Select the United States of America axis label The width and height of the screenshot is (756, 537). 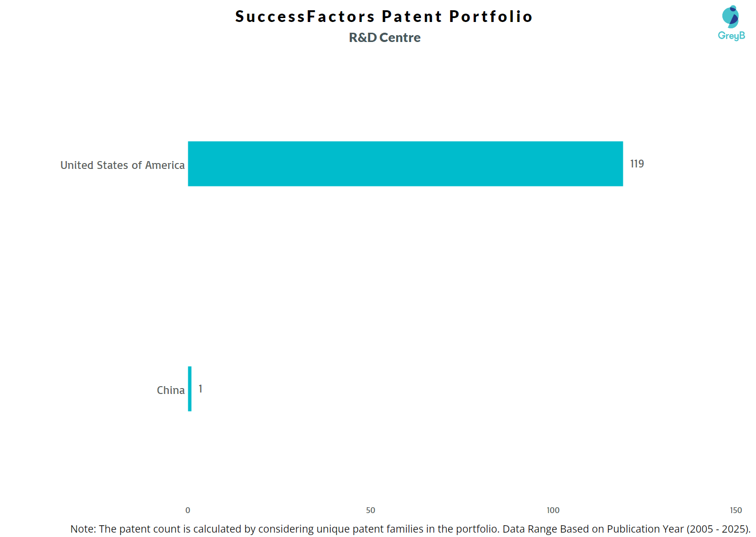coord(122,165)
